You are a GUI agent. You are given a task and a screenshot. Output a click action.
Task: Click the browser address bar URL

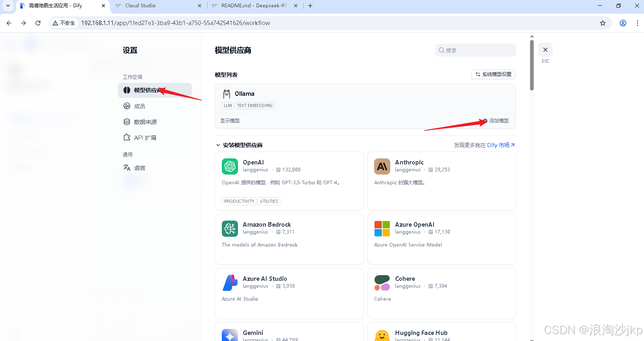(175, 23)
